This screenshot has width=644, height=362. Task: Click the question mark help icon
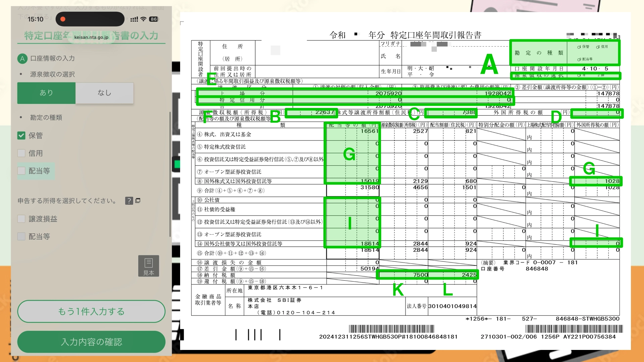pos(129,201)
